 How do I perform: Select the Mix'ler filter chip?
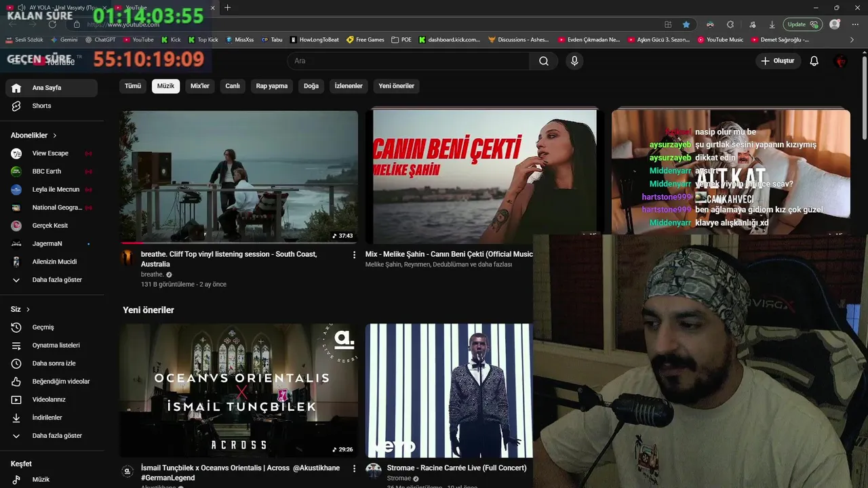[200, 86]
